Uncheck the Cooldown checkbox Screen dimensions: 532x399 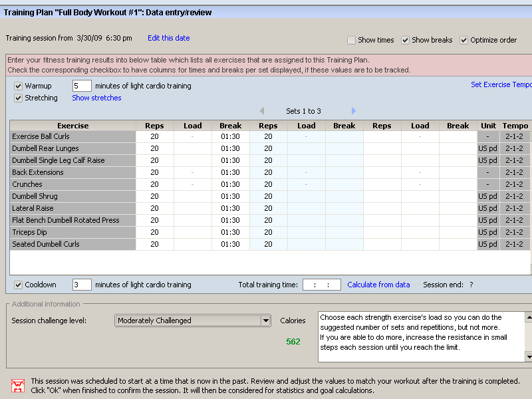point(18,285)
